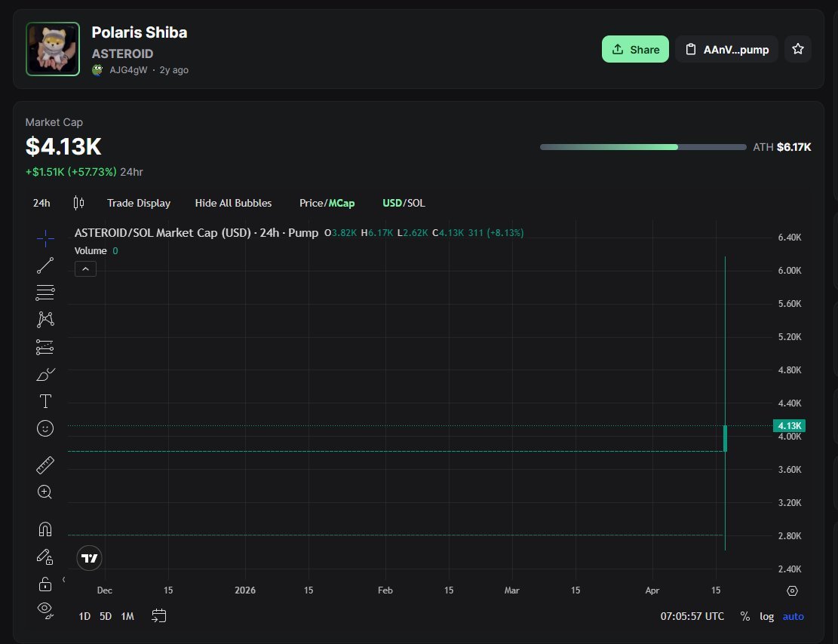The width and height of the screenshot is (838, 644).
Task: Open the emoji icons tool
Action: point(45,428)
